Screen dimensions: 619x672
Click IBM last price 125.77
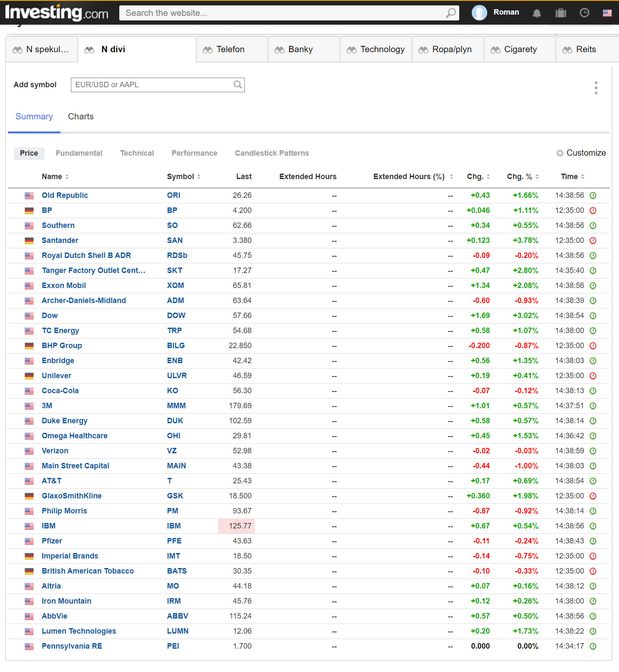tap(240, 526)
